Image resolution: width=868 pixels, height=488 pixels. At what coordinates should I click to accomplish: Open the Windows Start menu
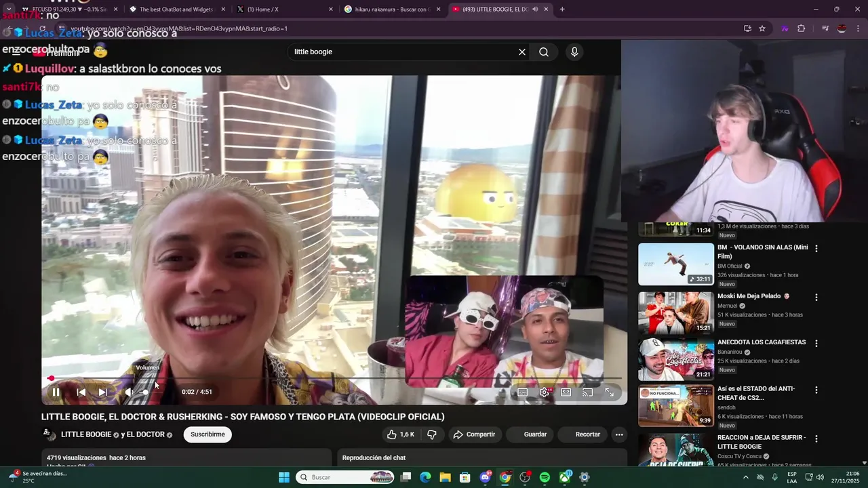(x=284, y=477)
